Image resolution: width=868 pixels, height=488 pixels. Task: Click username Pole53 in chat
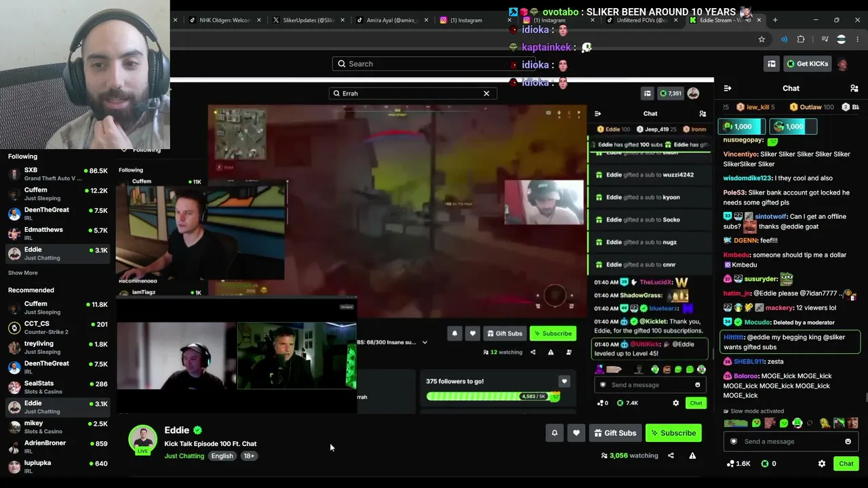[734, 193]
